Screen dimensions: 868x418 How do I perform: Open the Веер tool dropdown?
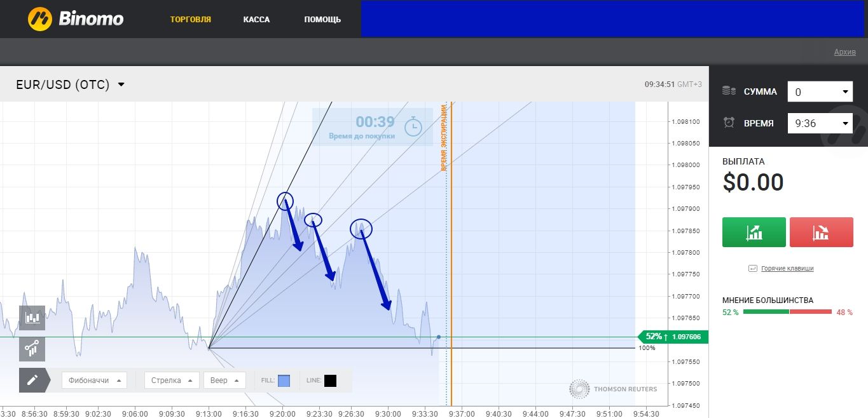(224, 380)
